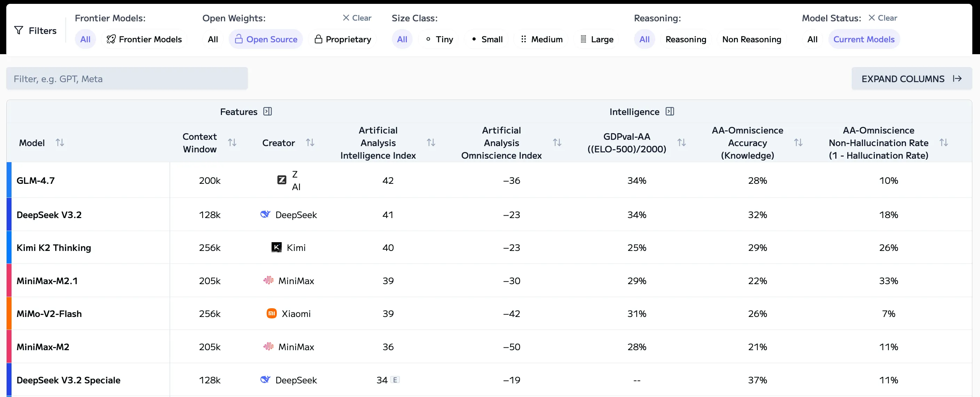Expand the Intelligence column group
Screen dimensions: 980x397
pyautogui.click(x=670, y=111)
